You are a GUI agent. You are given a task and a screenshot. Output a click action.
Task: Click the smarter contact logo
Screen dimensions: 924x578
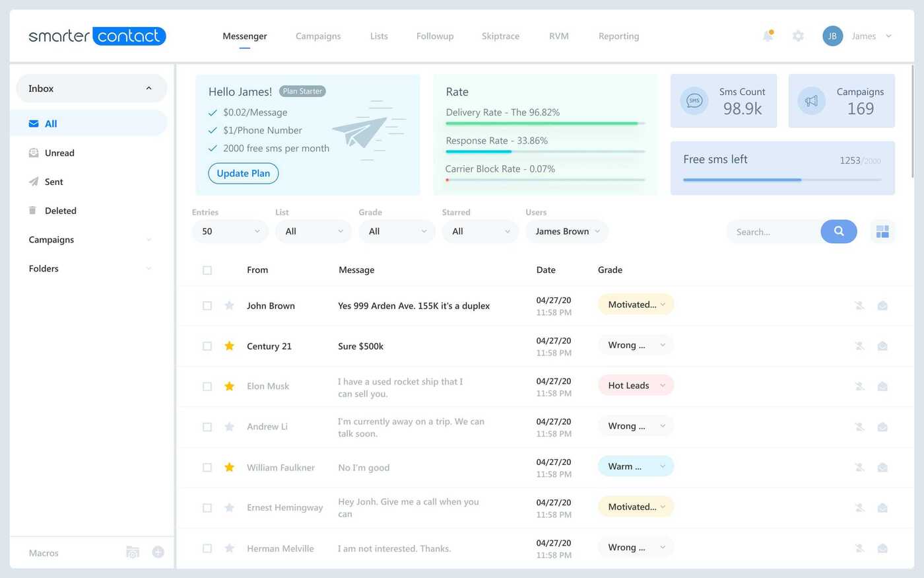click(x=97, y=36)
